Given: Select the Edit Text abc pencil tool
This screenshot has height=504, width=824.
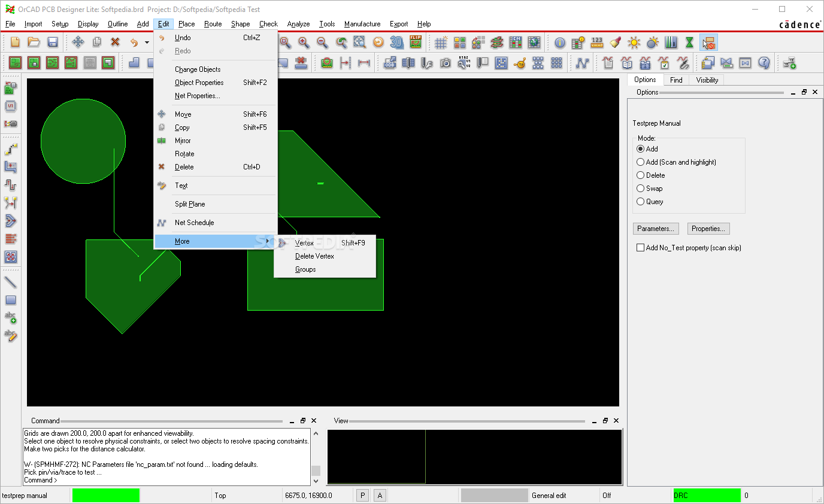Looking at the screenshot, I should 10,335.
